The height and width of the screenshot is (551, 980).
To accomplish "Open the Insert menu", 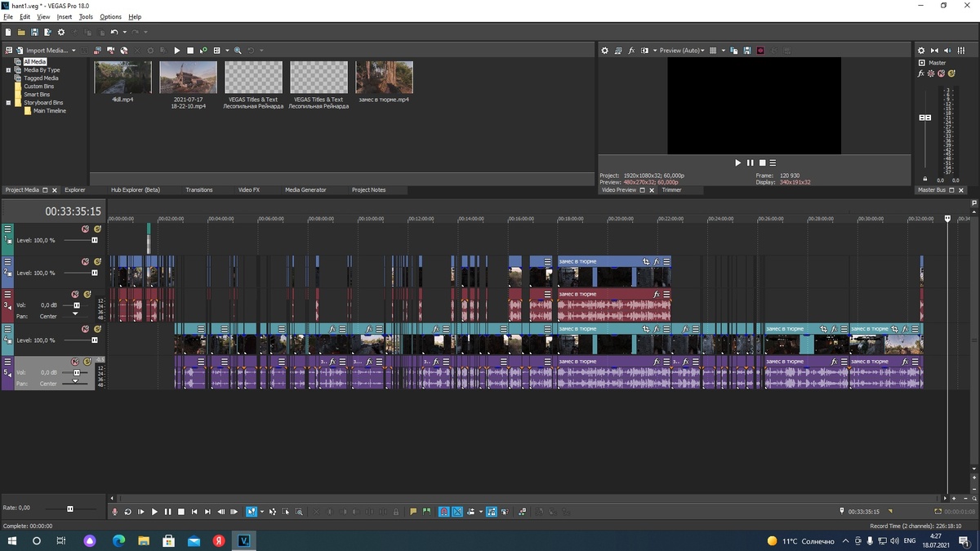I will (65, 16).
